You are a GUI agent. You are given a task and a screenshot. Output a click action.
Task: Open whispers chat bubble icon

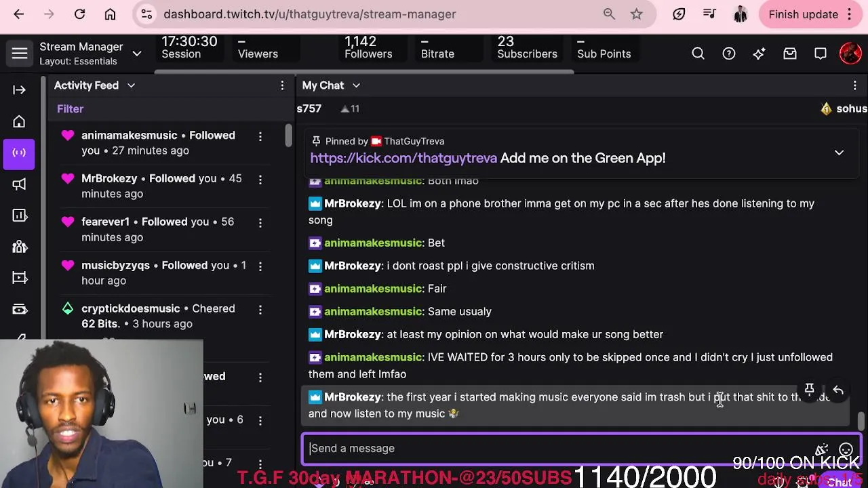pyautogui.click(x=820, y=54)
